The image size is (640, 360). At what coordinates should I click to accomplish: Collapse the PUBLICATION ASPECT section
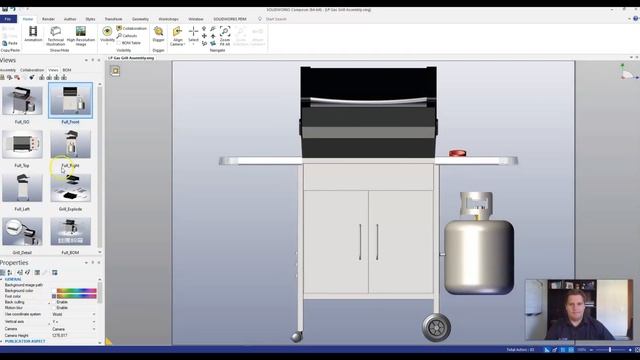pyautogui.click(x=2, y=341)
